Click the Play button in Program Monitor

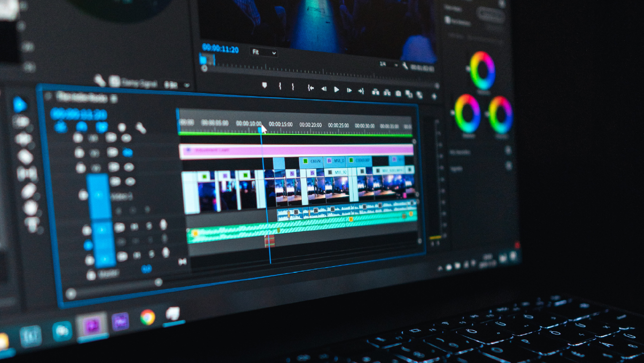[337, 89]
